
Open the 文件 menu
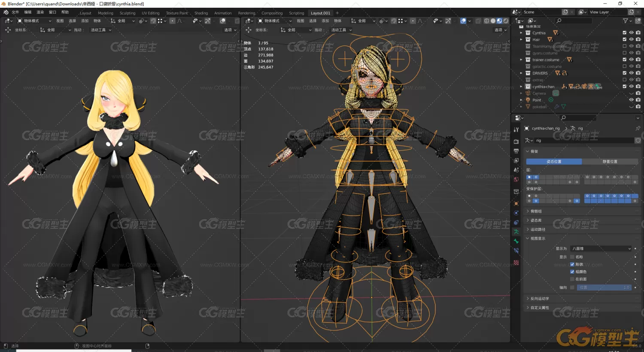point(15,12)
